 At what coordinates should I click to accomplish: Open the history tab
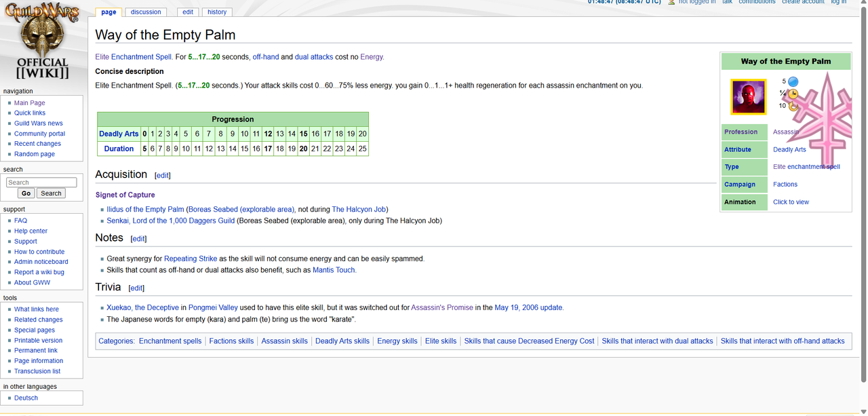tap(217, 12)
